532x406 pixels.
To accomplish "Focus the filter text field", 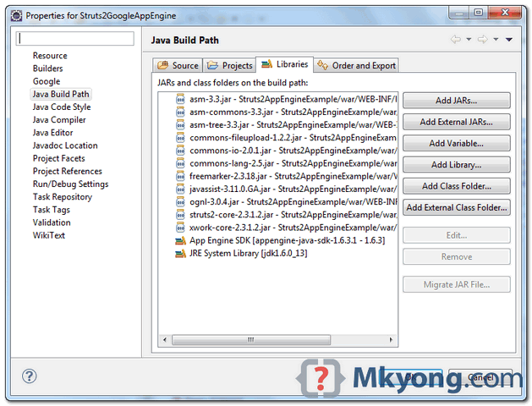I will [75, 38].
